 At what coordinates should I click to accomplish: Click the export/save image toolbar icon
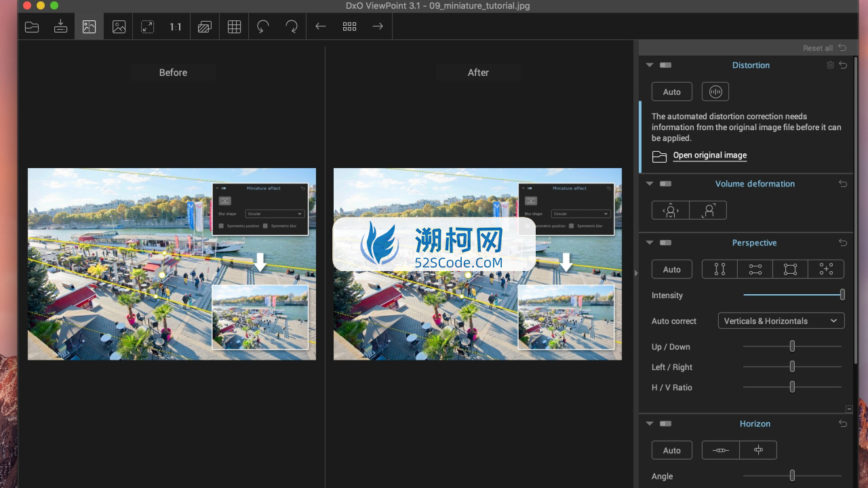point(60,27)
